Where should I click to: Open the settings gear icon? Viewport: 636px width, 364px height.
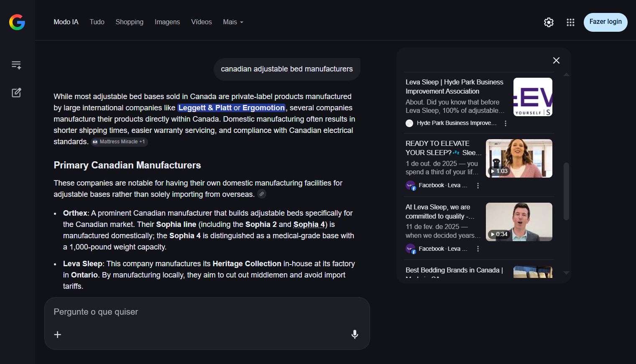(549, 22)
